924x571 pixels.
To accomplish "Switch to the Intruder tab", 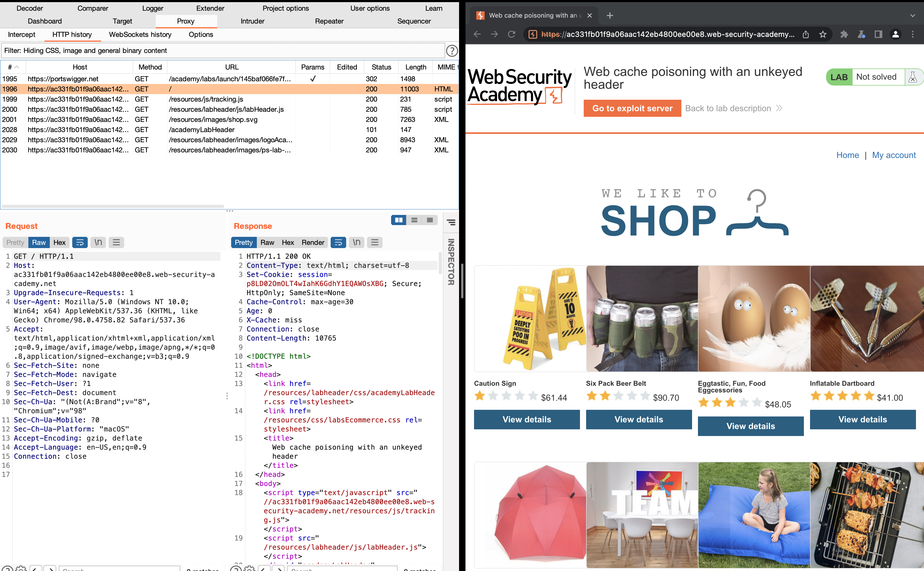I will [x=253, y=21].
